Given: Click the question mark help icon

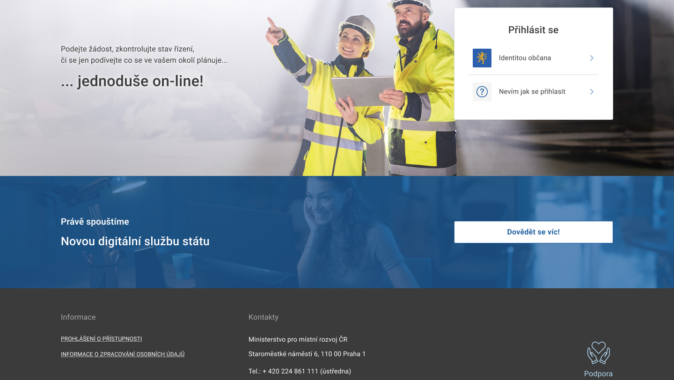Looking at the screenshot, I should click(482, 92).
